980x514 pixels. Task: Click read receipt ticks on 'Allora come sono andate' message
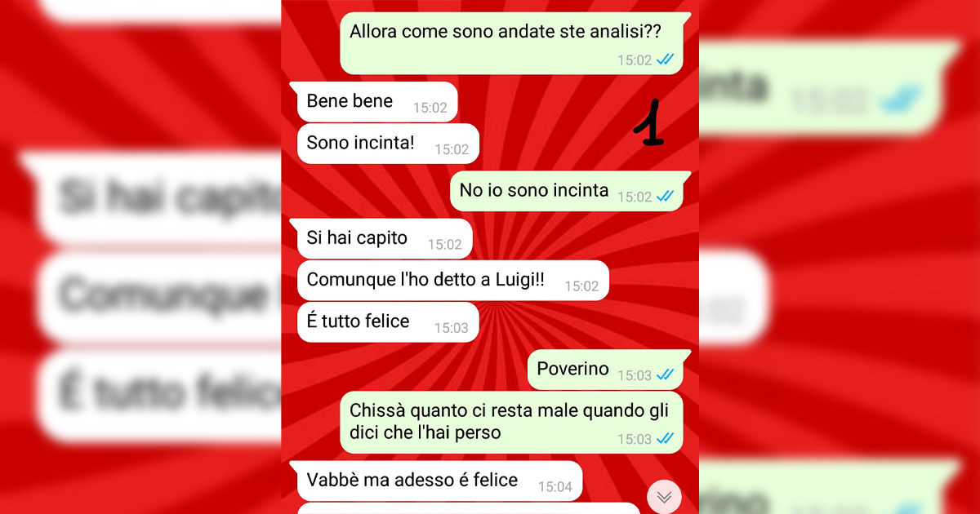665,60
